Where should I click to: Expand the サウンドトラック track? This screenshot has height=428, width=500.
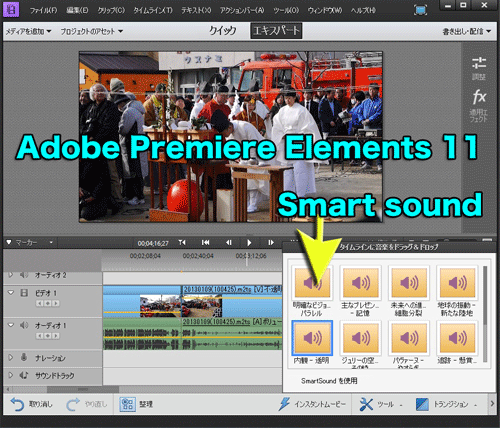[11, 375]
